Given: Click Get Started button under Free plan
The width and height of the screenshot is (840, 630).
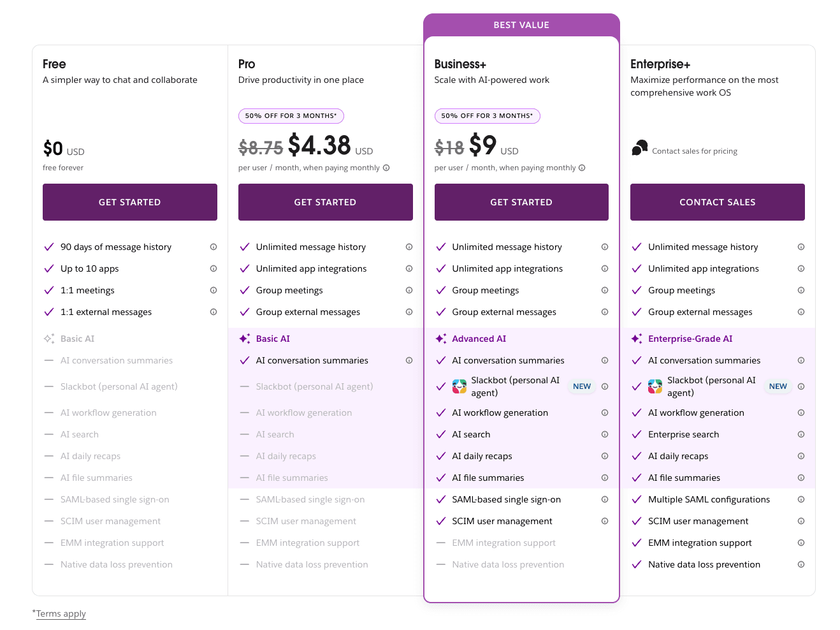Looking at the screenshot, I should (x=130, y=202).
